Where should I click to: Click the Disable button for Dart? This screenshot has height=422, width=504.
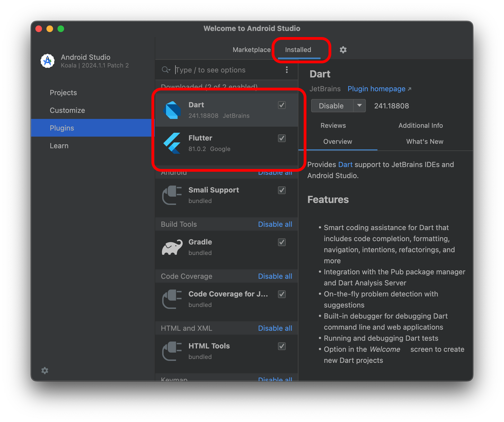(332, 106)
